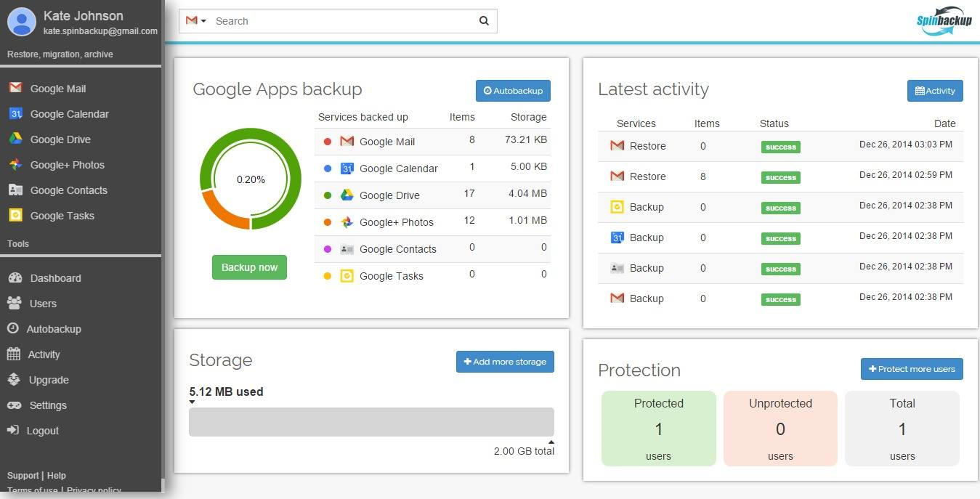Click Gmail icon of 02:59 PM Restore
980x499 pixels.
[617, 177]
